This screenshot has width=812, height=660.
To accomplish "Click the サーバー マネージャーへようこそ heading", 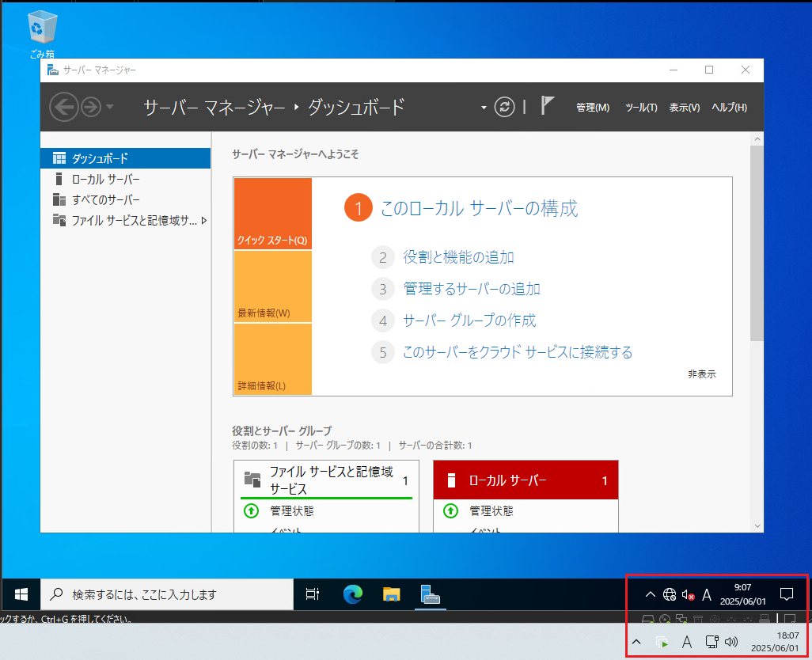I will (295, 154).
